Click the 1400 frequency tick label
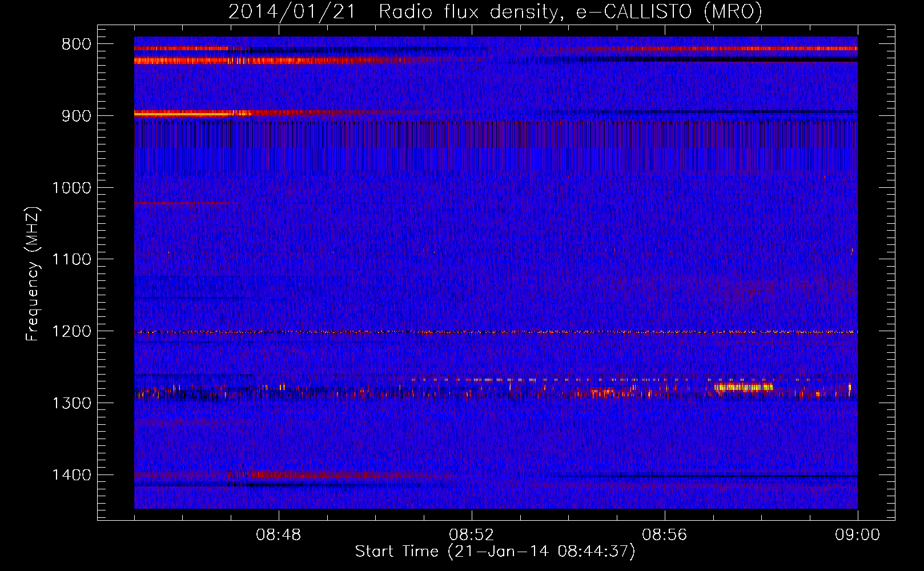Screen dimensions: 924x571 pyautogui.click(x=71, y=475)
